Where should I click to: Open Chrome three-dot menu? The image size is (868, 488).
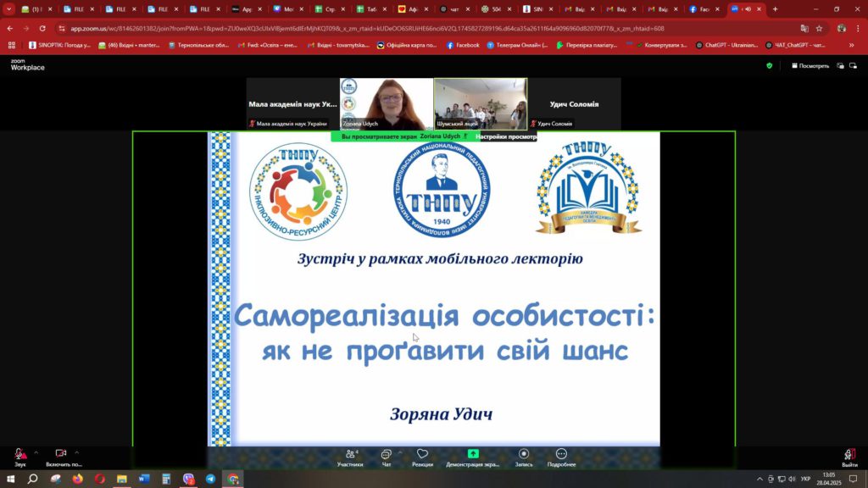coord(858,28)
